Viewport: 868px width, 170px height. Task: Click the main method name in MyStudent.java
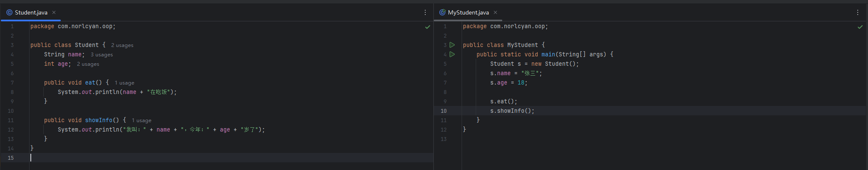[548, 54]
